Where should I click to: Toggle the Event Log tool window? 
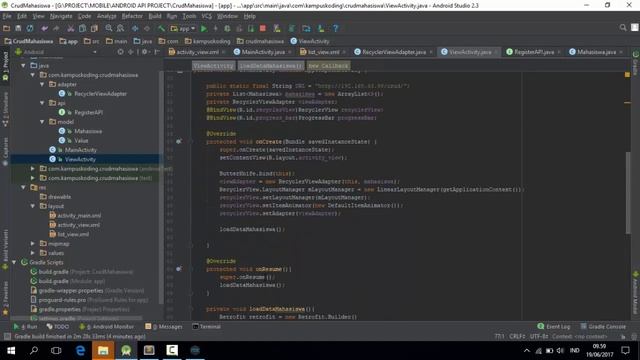click(x=554, y=327)
